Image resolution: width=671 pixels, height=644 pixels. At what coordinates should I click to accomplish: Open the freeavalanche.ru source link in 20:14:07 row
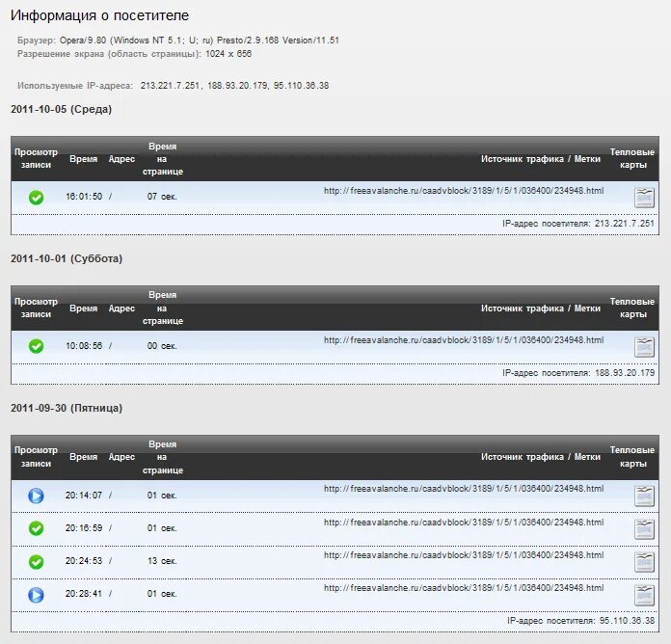coord(464,489)
